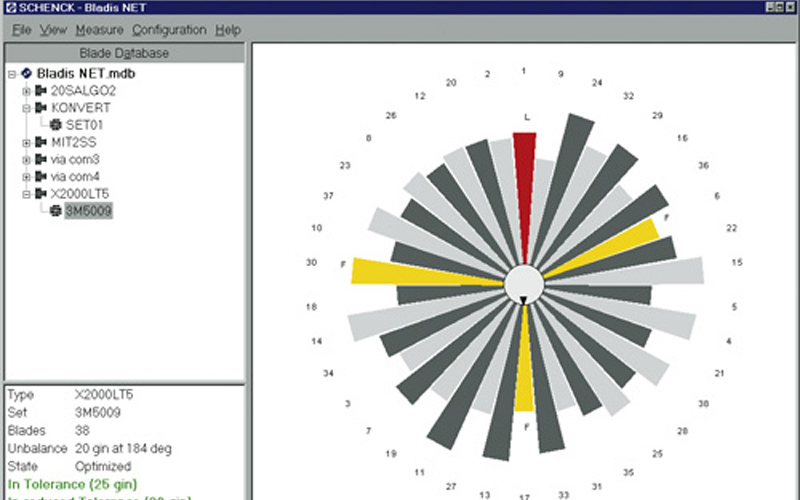This screenshot has height=500, width=800.
Task: Select the via com4 tree entry
Action: click(x=75, y=177)
